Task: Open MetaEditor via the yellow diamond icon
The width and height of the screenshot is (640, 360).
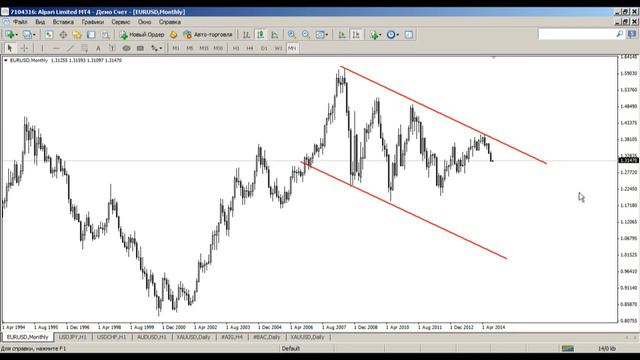Action: (x=173, y=35)
